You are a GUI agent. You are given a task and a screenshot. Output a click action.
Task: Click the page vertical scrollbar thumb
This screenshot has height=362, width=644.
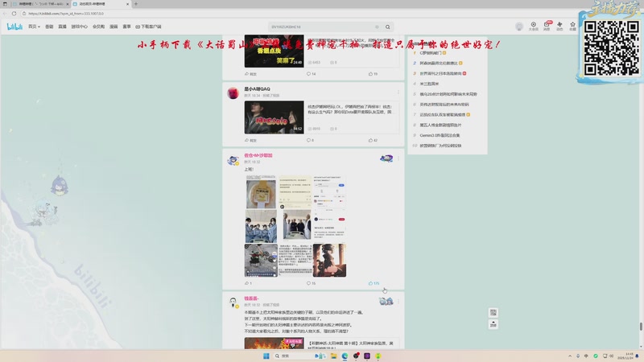(x=641, y=327)
